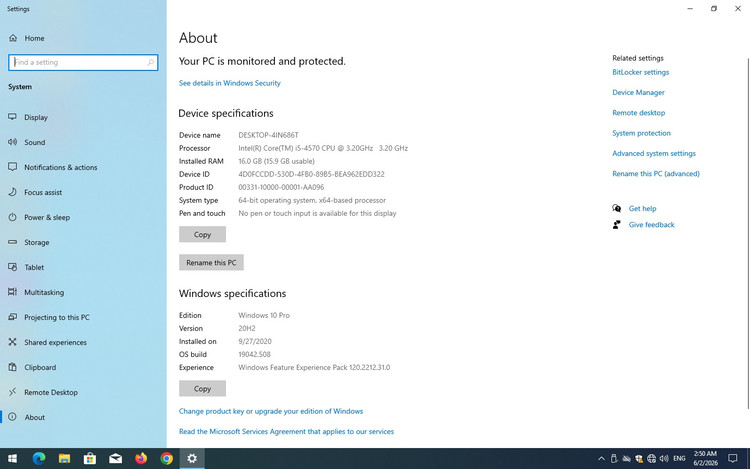
Task: Click the Sound speaker icon in sidebar
Action: coord(12,142)
